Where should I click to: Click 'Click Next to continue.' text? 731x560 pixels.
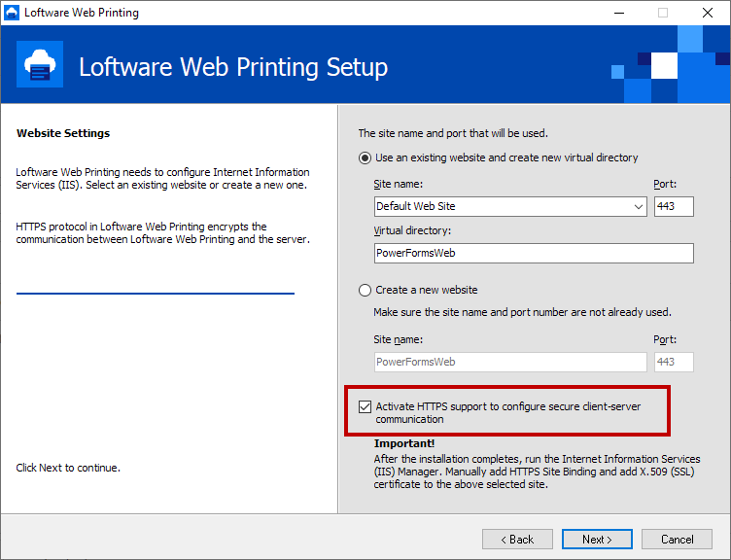pos(68,468)
